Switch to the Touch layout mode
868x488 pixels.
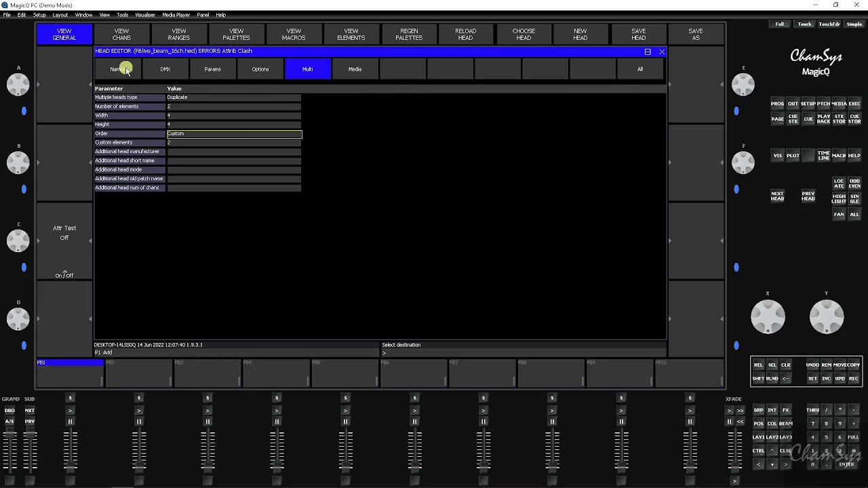click(804, 24)
